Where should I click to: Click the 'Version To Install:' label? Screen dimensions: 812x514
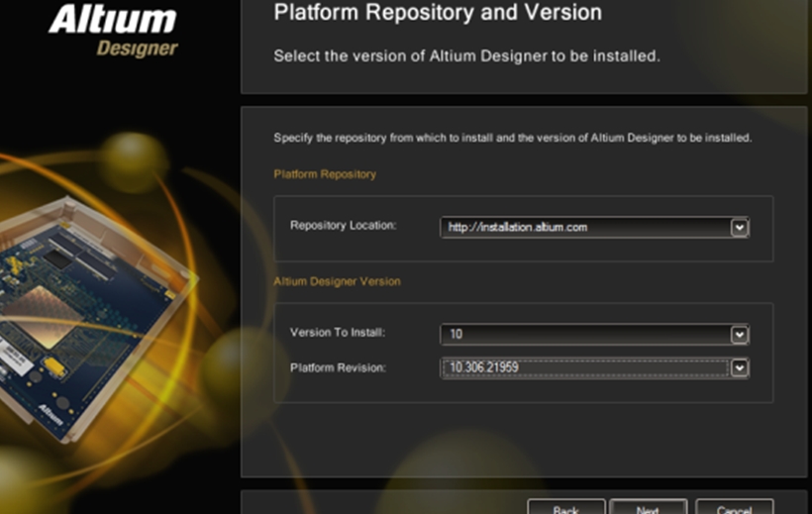pyautogui.click(x=338, y=333)
